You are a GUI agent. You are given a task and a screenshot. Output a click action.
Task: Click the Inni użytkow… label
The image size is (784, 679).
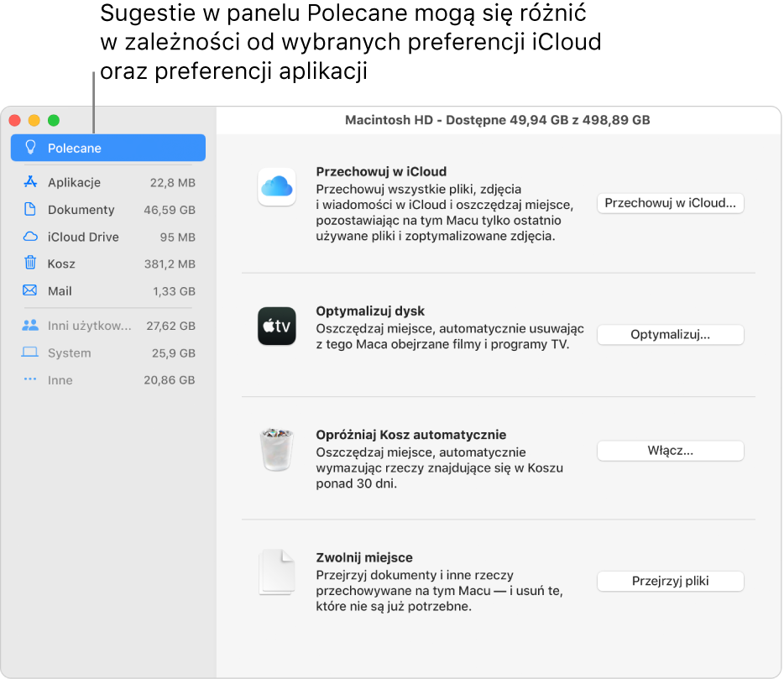(x=90, y=326)
